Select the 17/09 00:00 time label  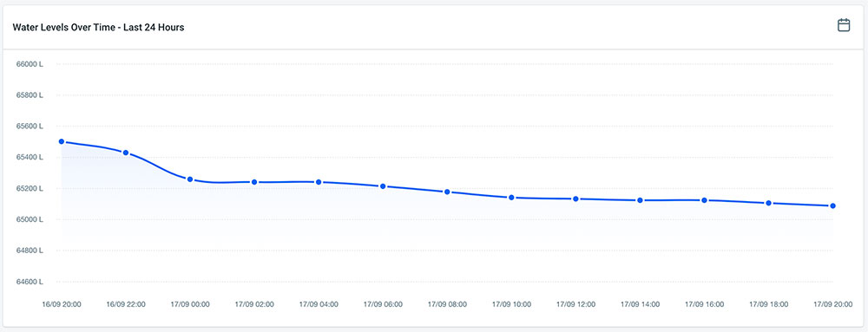tap(190, 304)
